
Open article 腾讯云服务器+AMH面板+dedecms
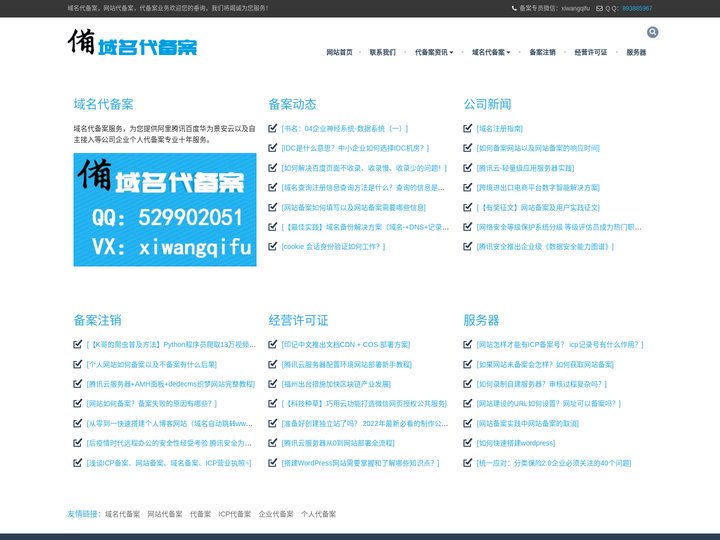tap(170, 384)
